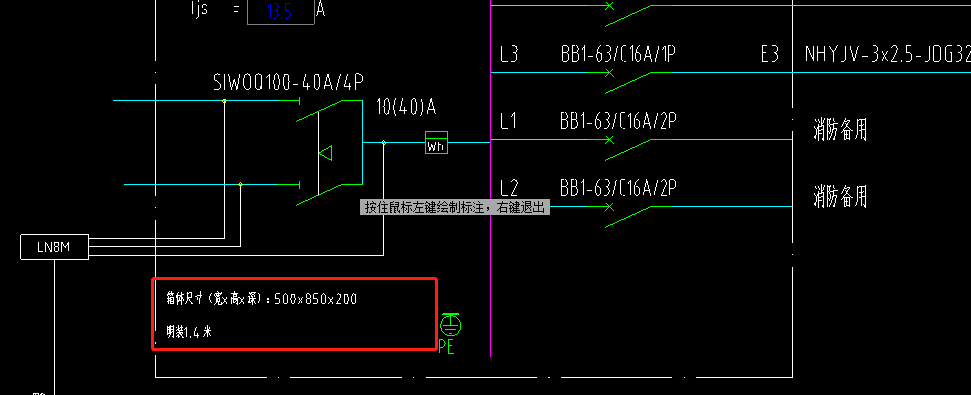
Task: Click the Ijs = label text
Action: coord(214,9)
